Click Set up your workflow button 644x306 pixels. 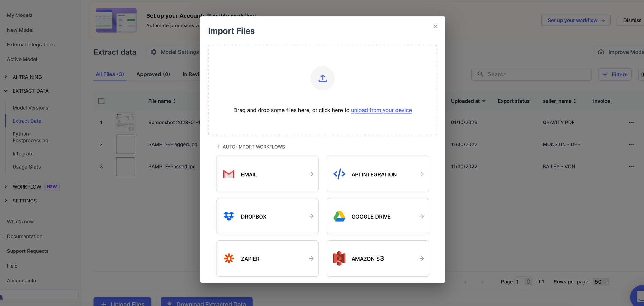click(x=575, y=20)
